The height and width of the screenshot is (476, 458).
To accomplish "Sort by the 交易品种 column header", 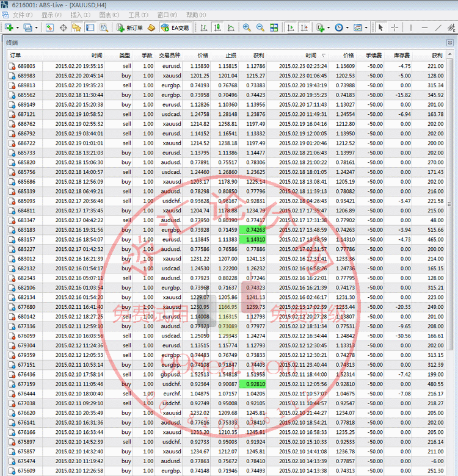I will click(x=169, y=55).
